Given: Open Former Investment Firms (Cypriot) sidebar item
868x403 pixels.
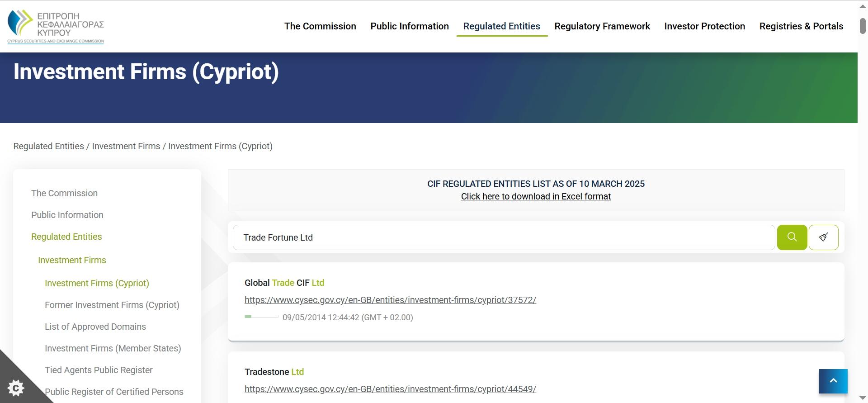Looking at the screenshot, I should [x=112, y=305].
